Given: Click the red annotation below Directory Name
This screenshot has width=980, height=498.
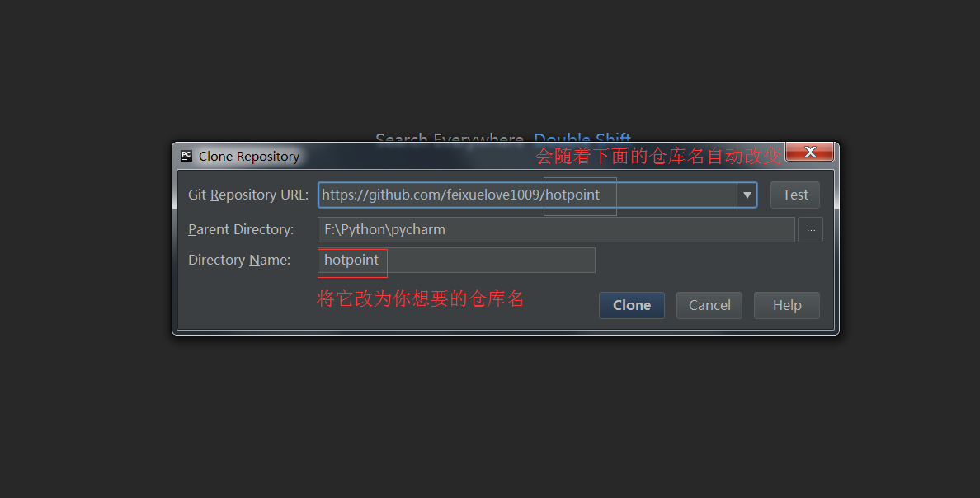Looking at the screenshot, I should (x=421, y=298).
